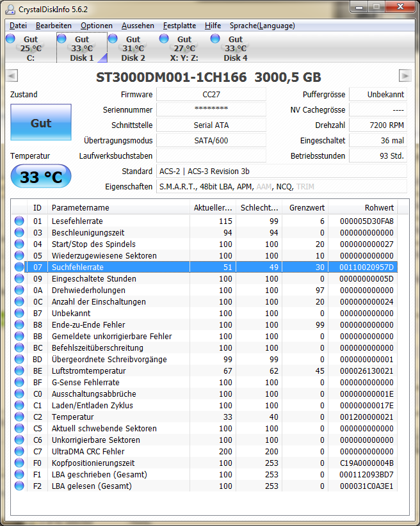Click the blue Gut health status button

[41, 122]
